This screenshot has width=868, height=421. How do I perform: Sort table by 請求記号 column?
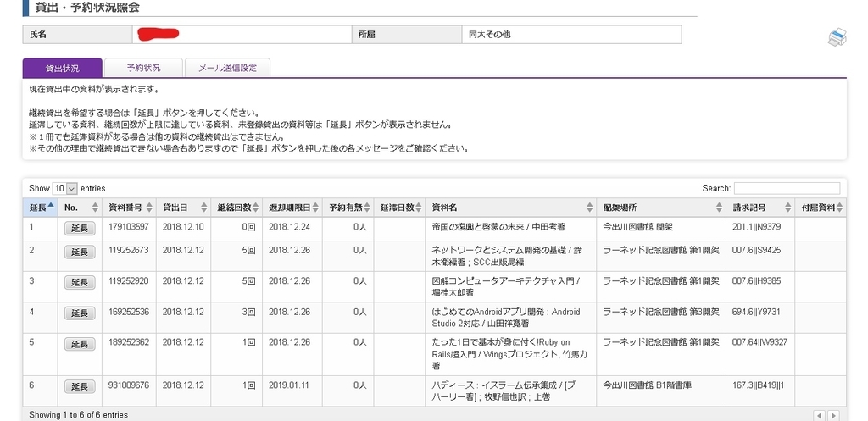point(760,208)
